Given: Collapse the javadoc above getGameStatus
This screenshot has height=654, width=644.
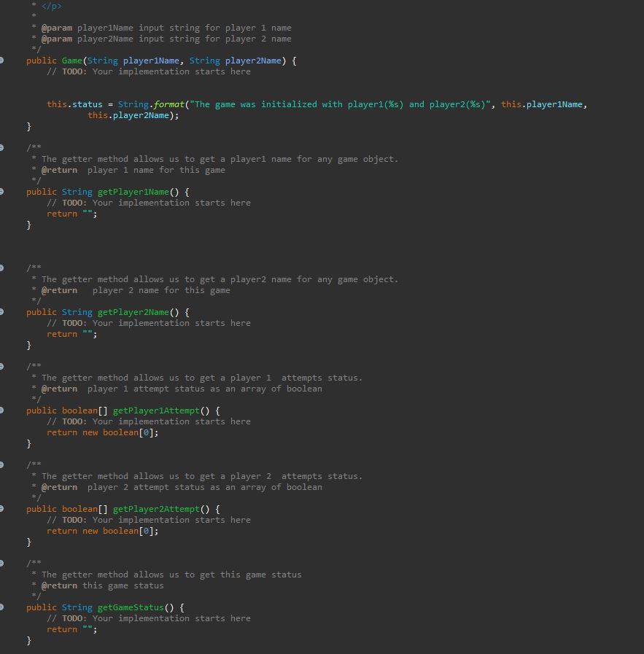Looking at the screenshot, I should 4,563.
